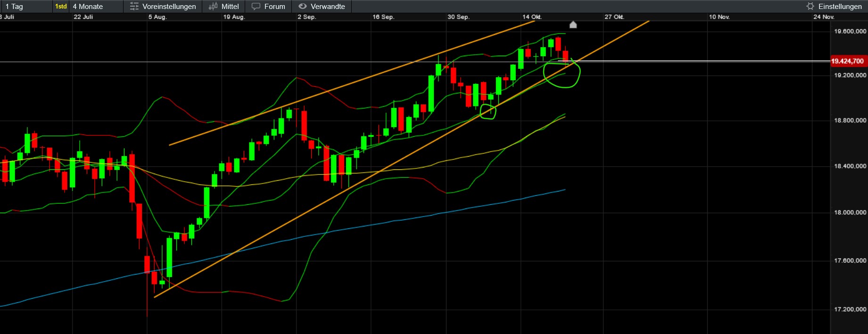Screen dimensions: 868x334
Task: Click the 24 Nov. date label
Action: (824, 17)
